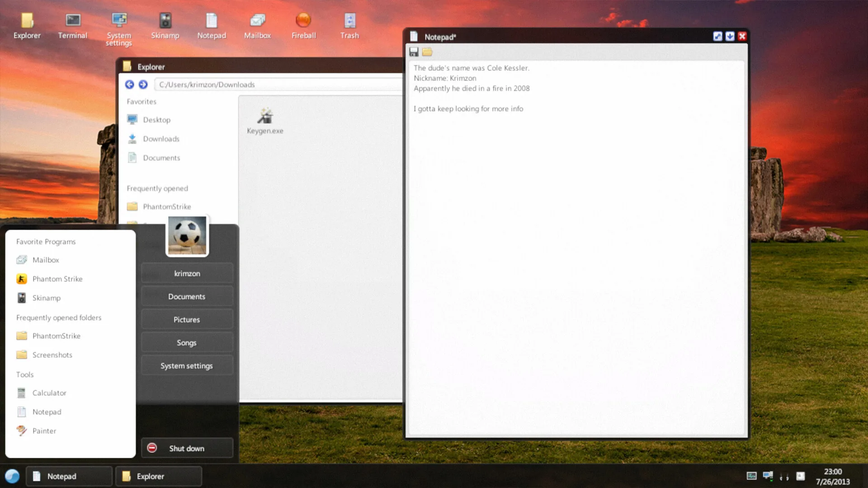The height and width of the screenshot is (488, 868).
Task: Click the Shut down button
Action: 187,448
